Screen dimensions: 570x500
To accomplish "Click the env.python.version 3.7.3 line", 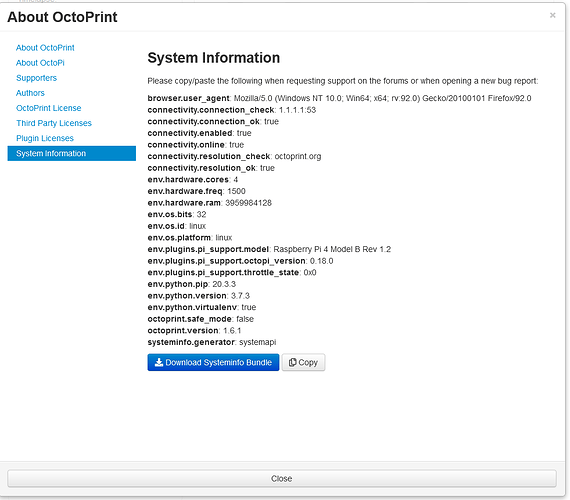I will [198, 296].
